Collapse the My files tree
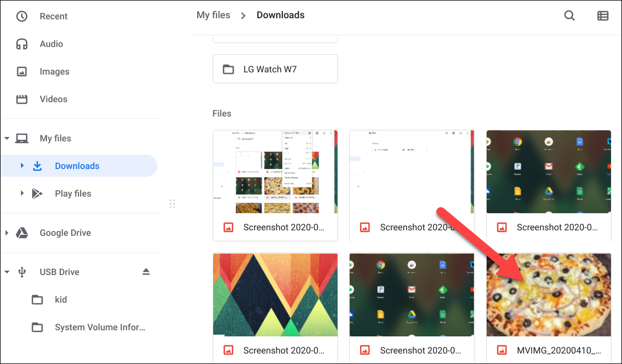This screenshot has height=364, width=622. (8, 138)
